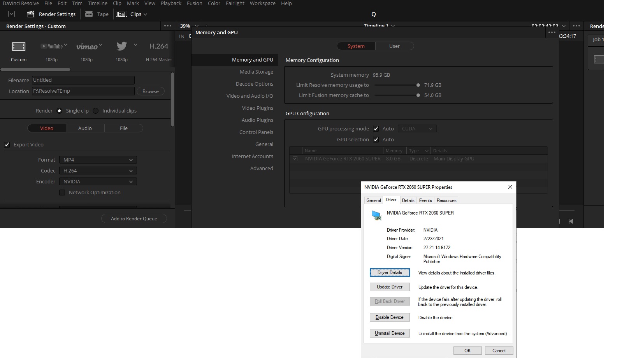Click the Filename Untitled input field
This screenshot has width=622, height=364.
pos(83,80)
